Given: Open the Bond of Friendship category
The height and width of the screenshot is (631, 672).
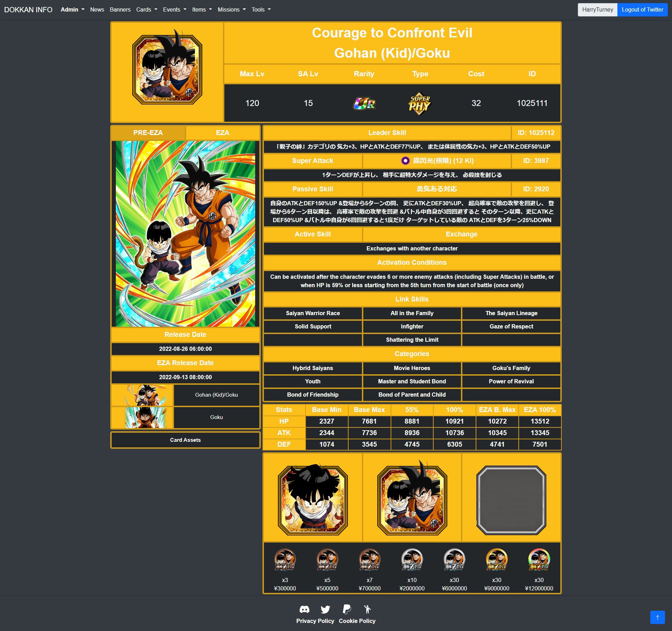Looking at the screenshot, I should [313, 395].
